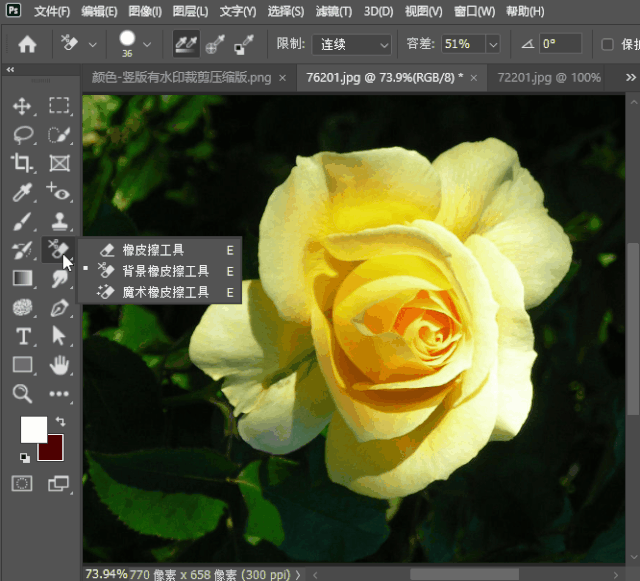Click the dark red background color swatch
The image size is (640, 581).
pos(54,450)
